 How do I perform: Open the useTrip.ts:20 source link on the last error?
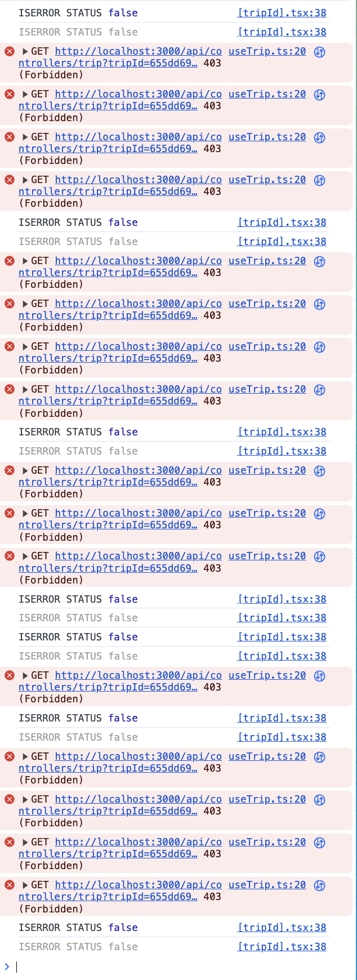[267, 885]
